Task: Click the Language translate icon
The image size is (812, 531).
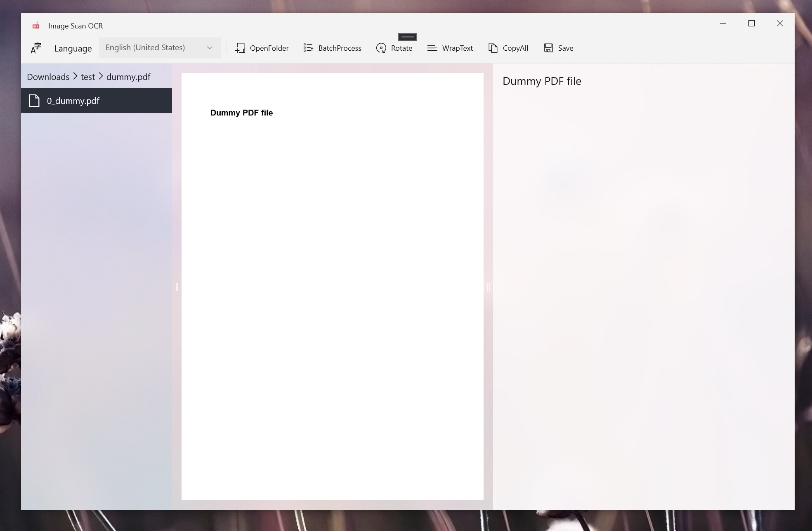Action: point(36,48)
